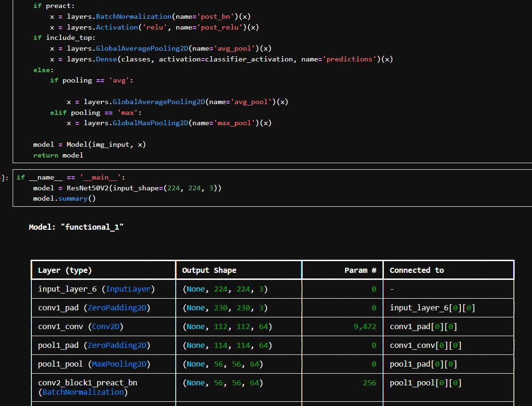Image resolution: width=532 pixels, height=406 pixels.
Task: Click the 256 param count cell
Action: point(342,387)
